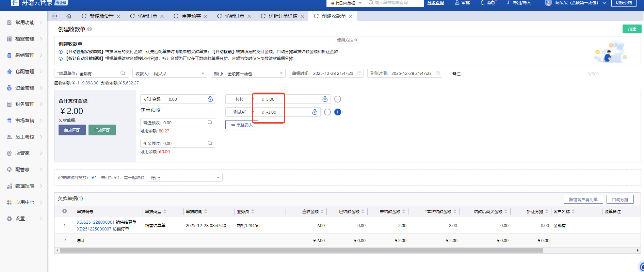Click calendar icon in 单据时间 field
The width and height of the screenshot is (644, 272).
pos(359,73)
